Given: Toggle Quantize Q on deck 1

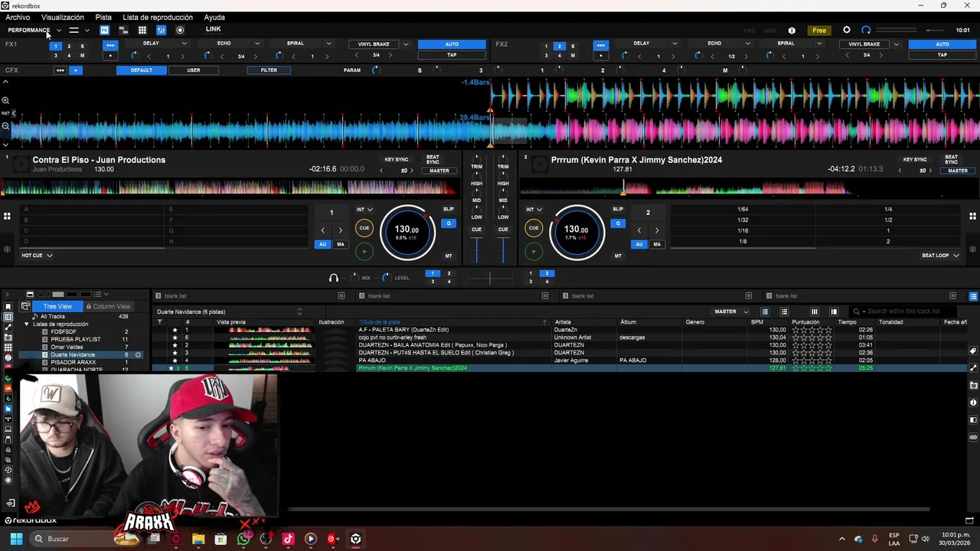Looking at the screenshot, I should [x=449, y=223].
